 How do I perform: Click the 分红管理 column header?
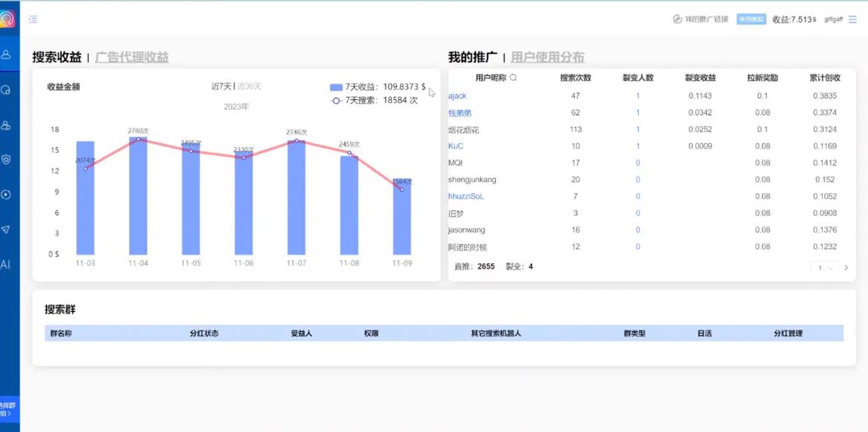coord(788,333)
